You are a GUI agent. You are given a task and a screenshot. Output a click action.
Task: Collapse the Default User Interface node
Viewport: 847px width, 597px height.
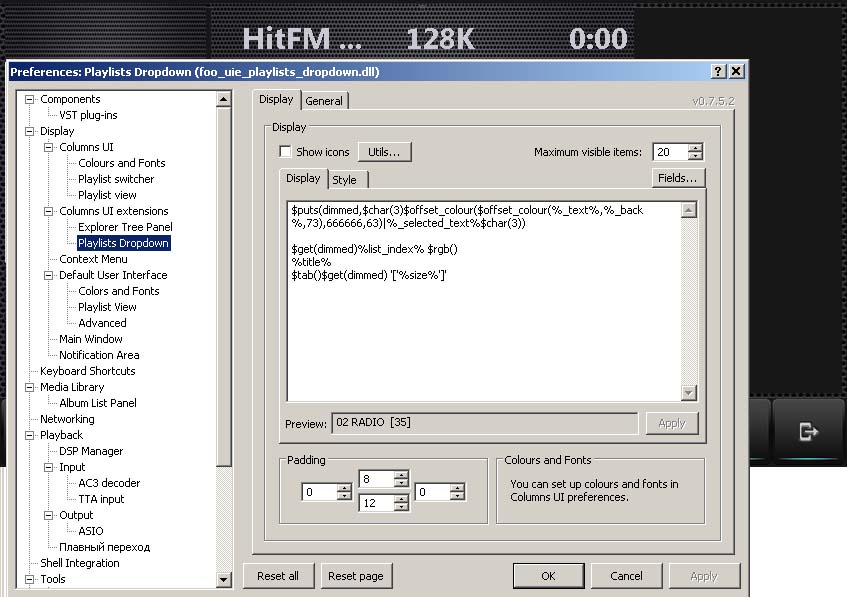point(49,275)
